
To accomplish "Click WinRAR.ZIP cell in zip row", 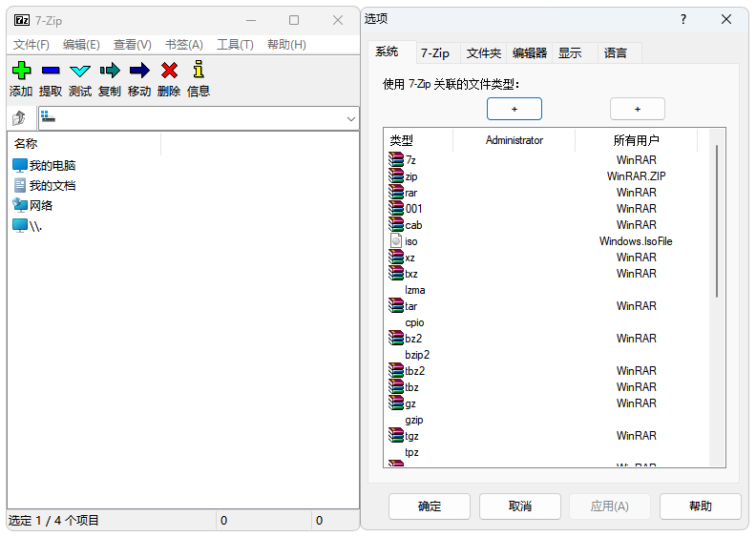I will click(x=636, y=176).
